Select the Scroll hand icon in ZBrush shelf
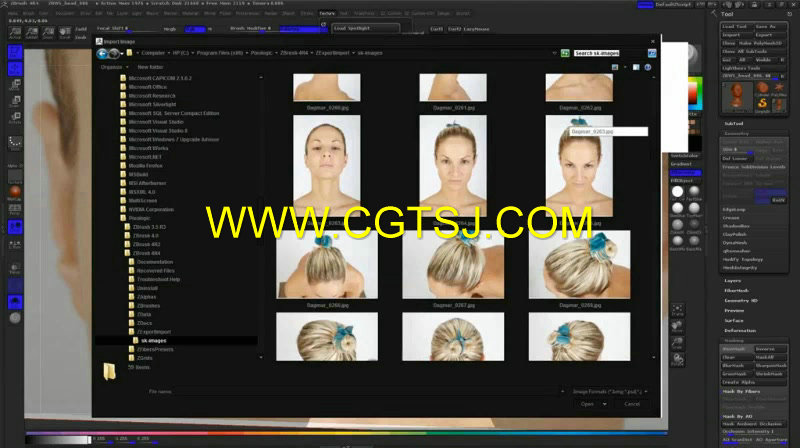The width and height of the screenshot is (800, 448). click(x=65, y=34)
